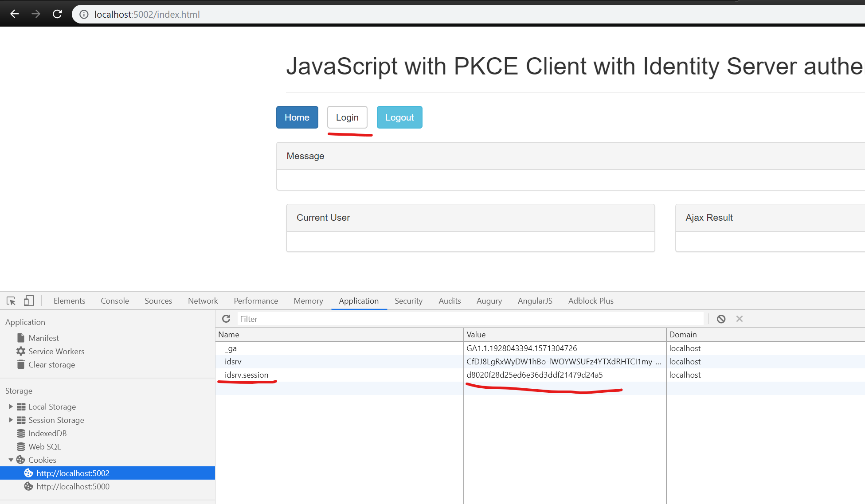Open the Service Workers gear item
This screenshot has width=865, height=504.
[56, 352]
